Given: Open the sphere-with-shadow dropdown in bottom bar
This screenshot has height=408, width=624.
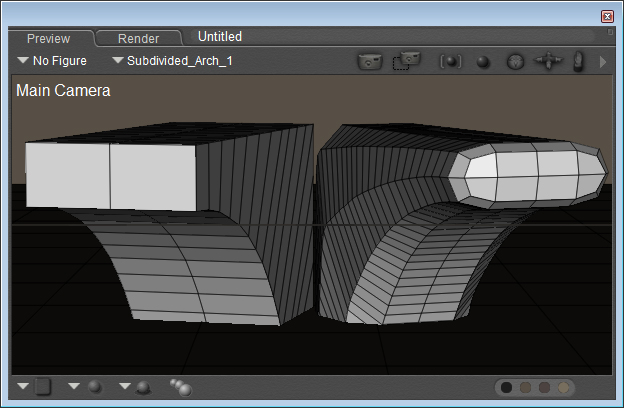Looking at the screenshot, I should pyautogui.click(x=135, y=386).
